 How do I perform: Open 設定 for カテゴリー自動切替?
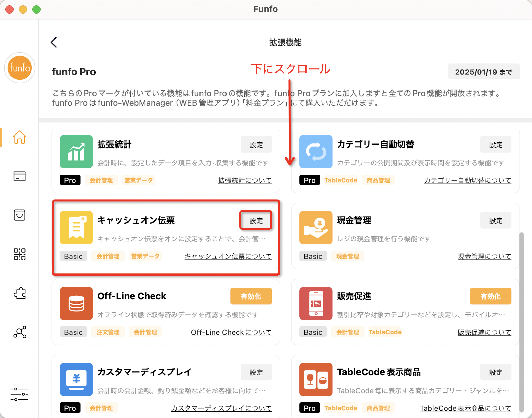coord(496,145)
